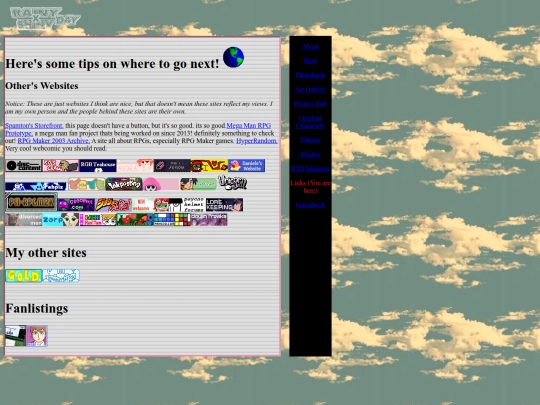Open the disc content site button

(23, 166)
